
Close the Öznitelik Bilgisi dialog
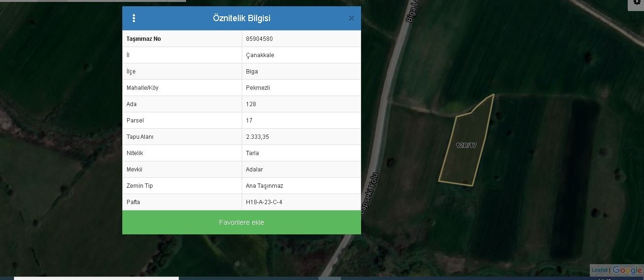(351, 19)
